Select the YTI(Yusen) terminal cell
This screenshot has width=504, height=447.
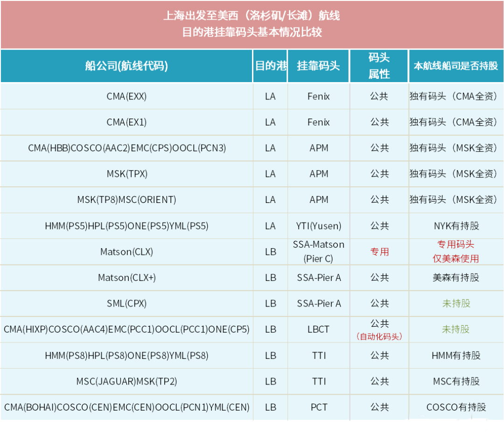coord(319,226)
